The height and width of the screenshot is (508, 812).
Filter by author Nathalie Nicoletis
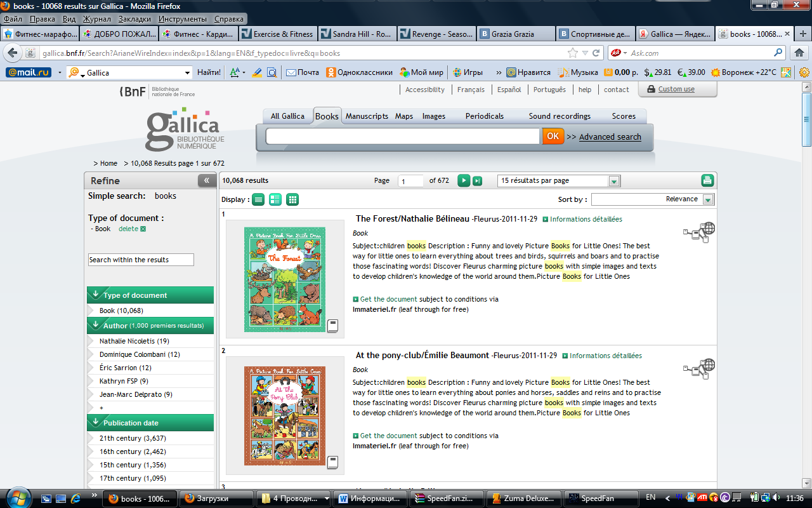click(134, 341)
